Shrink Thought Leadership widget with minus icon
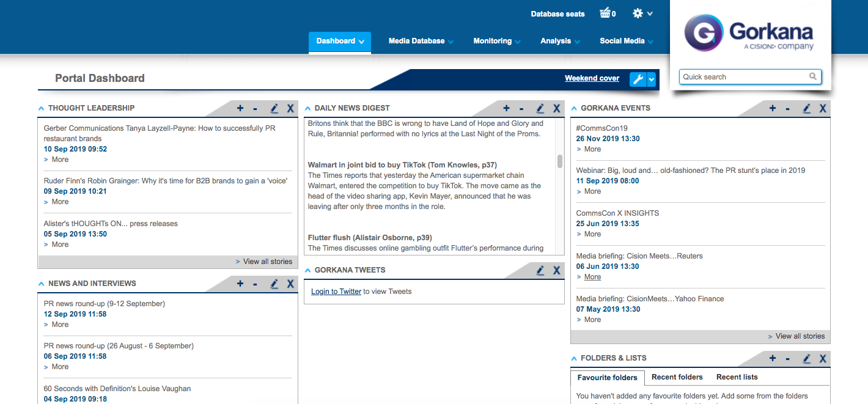868x404 pixels. coord(255,108)
